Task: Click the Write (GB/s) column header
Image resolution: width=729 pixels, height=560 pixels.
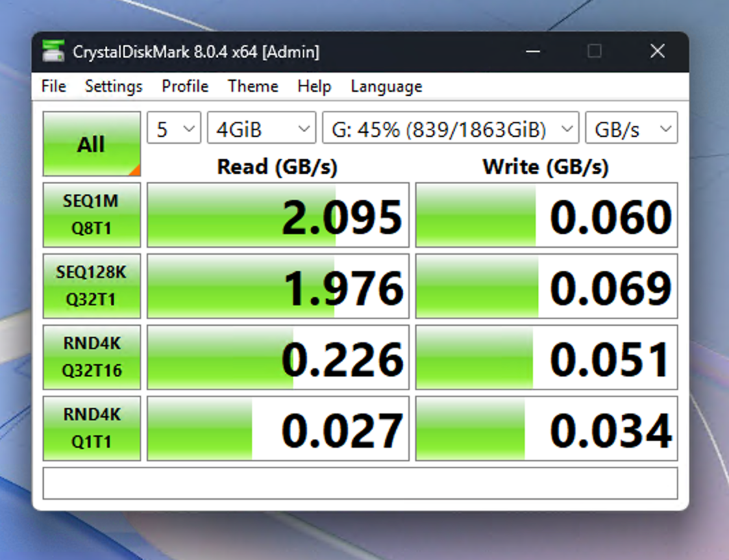Action: [x=545, y=167]
